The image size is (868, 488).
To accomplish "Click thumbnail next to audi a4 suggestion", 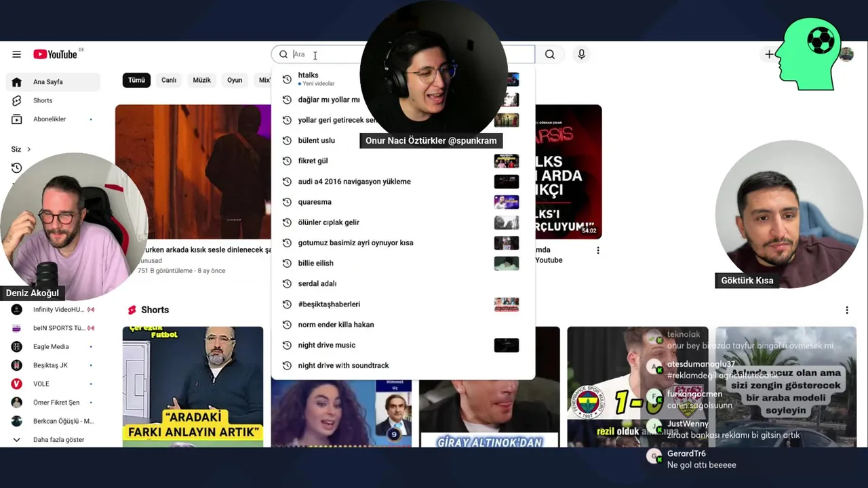I will pyautogui.click(x=506, y=182).
